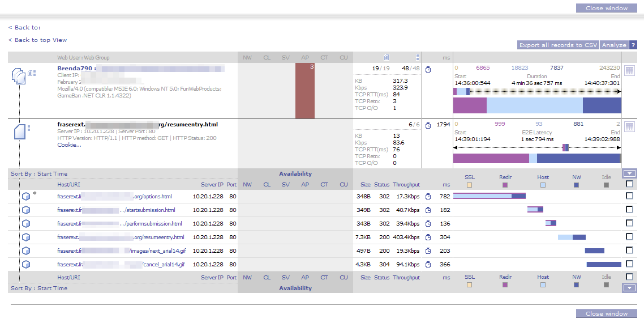This screenshot has width=644, height=327.
Task: Click the stopwatch icon in cancel_arial14.gif row
Action: [x=428, y=265]
